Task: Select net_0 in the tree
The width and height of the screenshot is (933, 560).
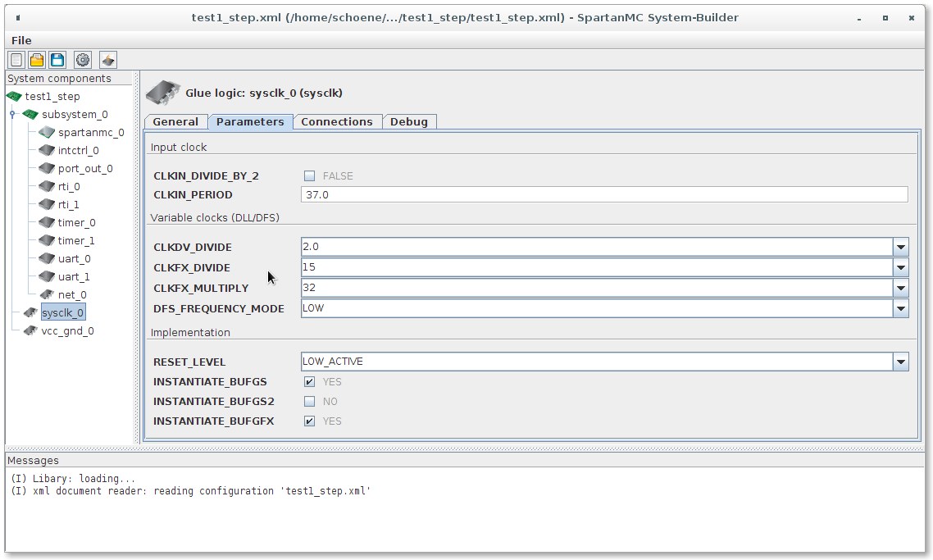Action: click(x=72, y=294)
